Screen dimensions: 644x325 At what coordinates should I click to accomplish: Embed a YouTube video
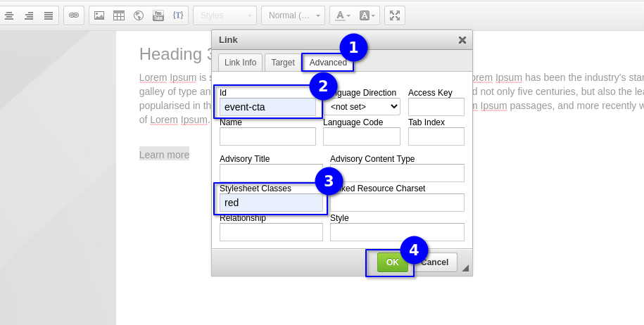pyautogui.click(x=158, y=15)
